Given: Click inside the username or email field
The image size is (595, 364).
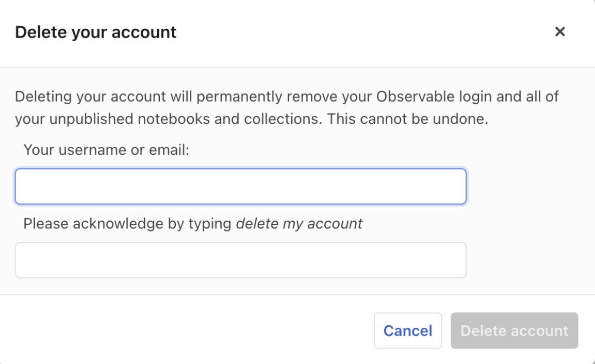Looking at the screenshot, I should pos(240,186).
